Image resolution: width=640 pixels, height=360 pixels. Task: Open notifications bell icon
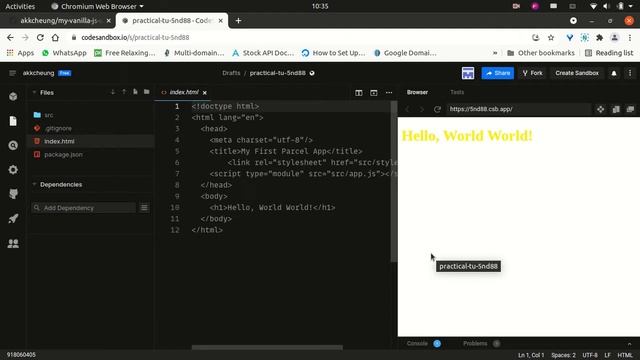614,73
